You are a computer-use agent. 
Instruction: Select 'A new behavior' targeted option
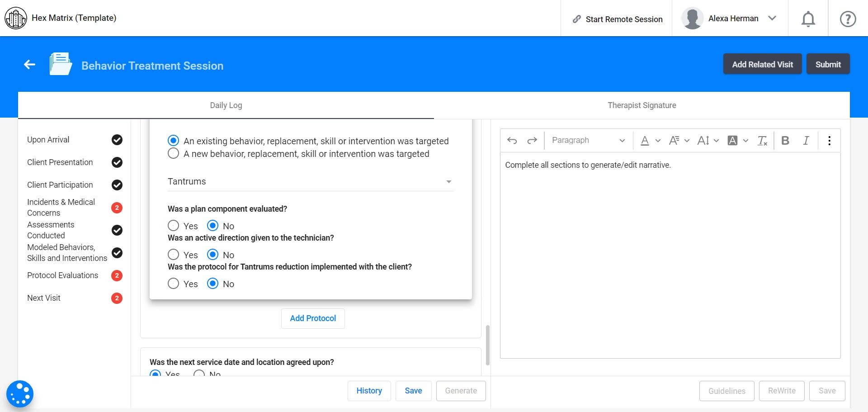(x=173, y=154)
